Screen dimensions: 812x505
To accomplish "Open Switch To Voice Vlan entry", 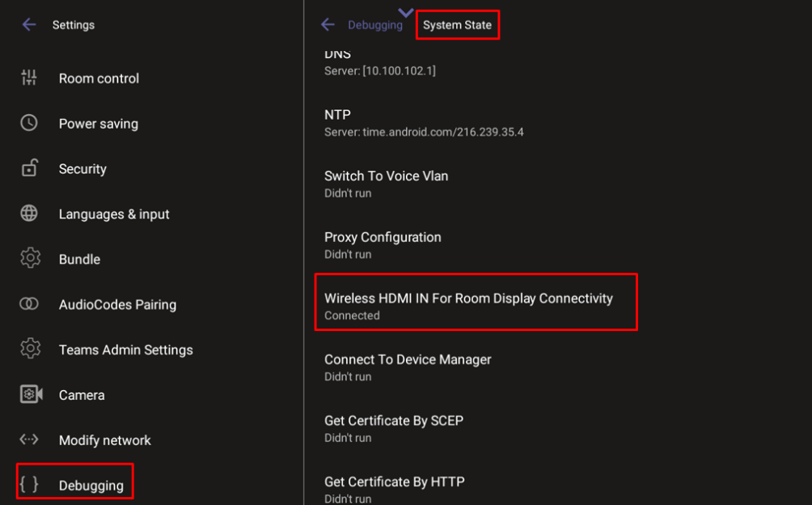I will [386, 184].
